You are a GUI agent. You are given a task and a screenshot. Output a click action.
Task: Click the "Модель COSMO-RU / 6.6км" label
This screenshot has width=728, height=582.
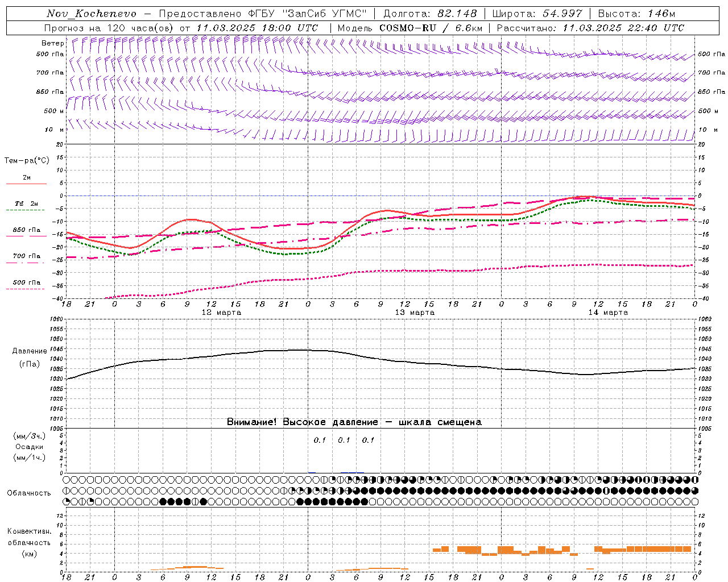[x=409, y=28]
